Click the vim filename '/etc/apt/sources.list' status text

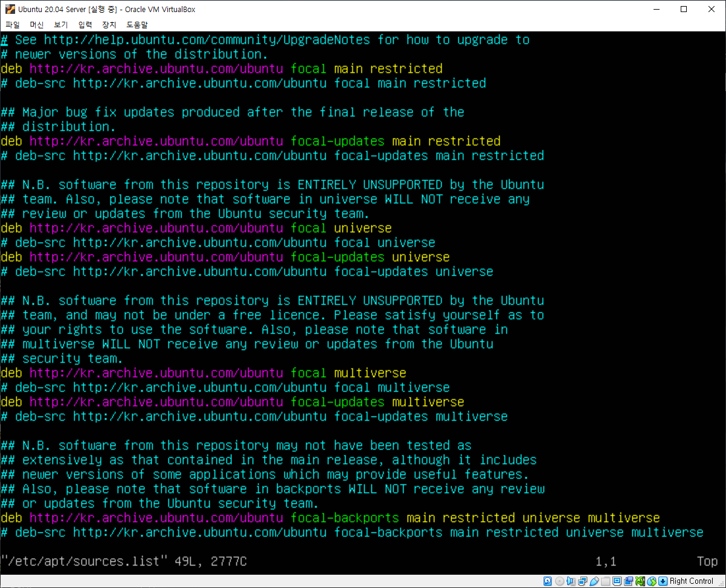(x=84, y=561)
